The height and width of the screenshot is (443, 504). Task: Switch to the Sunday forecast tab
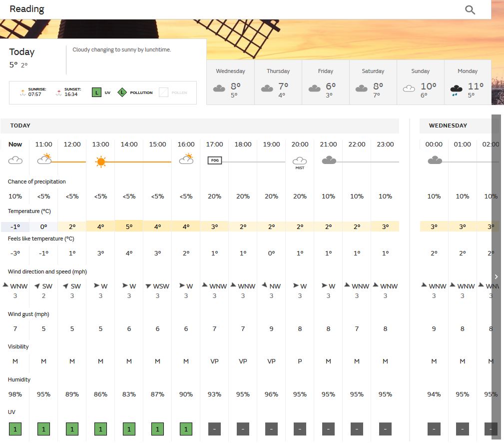click(420, 82)
